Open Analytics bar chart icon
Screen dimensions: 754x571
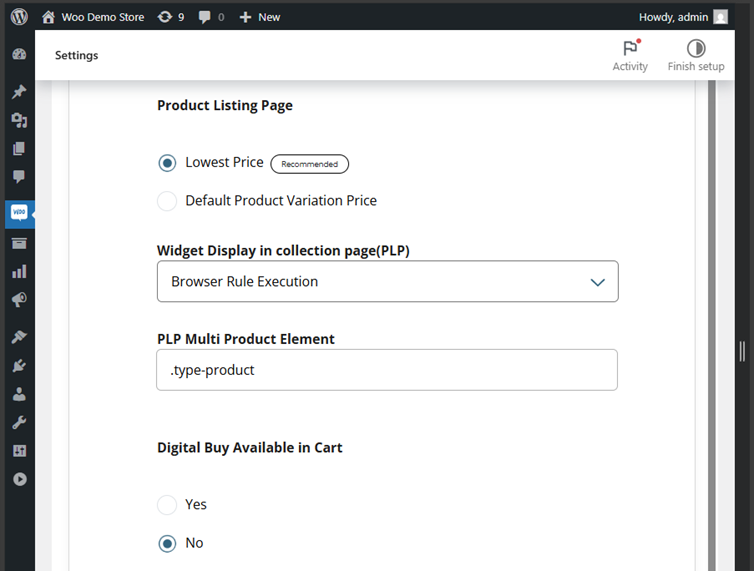19,271
